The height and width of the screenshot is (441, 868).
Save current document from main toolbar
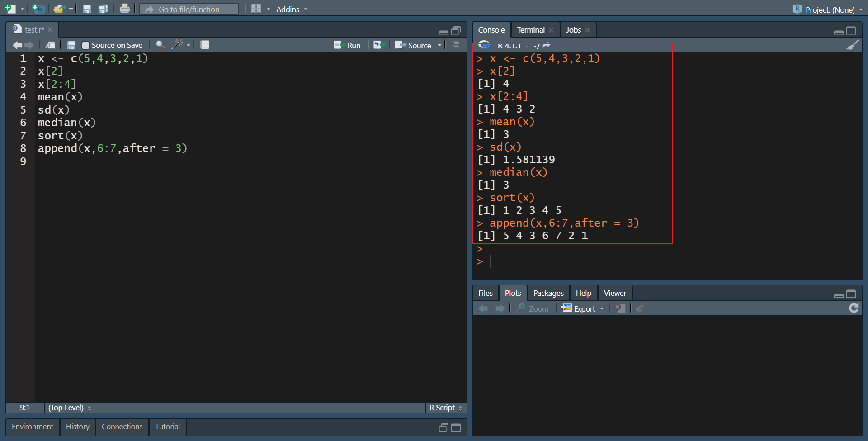click(x=87, y=9)
